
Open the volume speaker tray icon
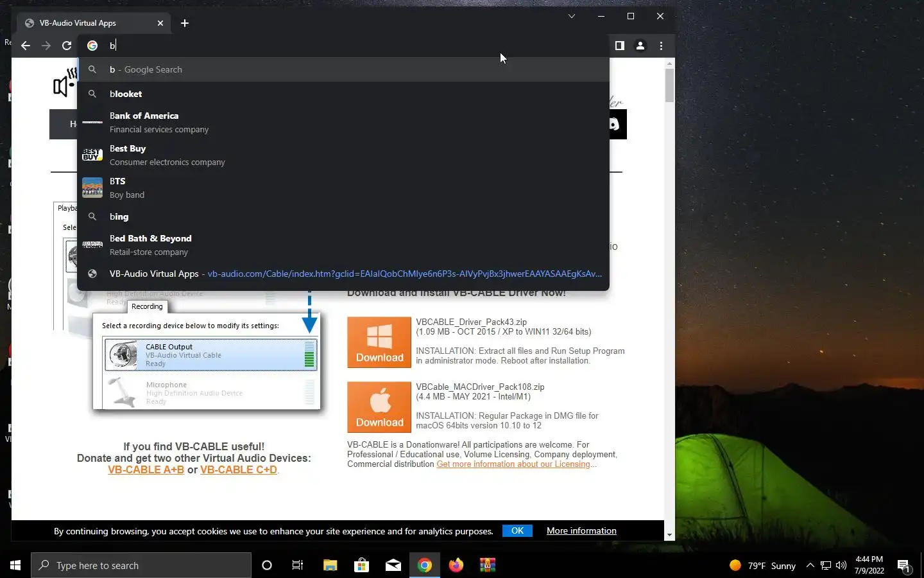[841, 565]
